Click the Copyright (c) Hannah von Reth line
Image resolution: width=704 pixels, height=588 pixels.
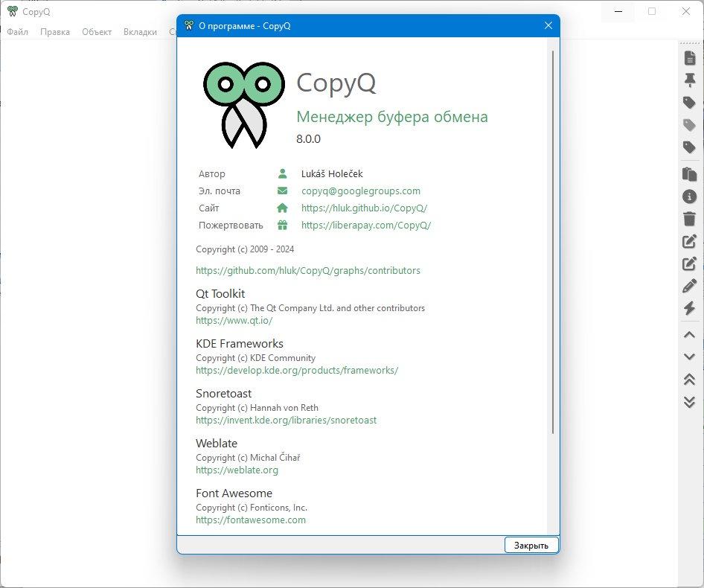pyautogui.click(x=257, y=408)
